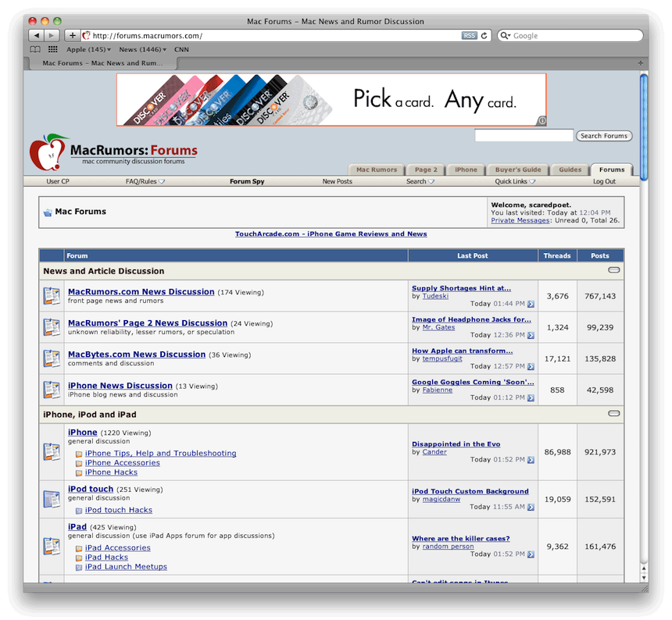Collapse the iPhone, iPod and iPad category
This screenshot has width=672, height=620.
pyautogui.click(x=613, y=414)
